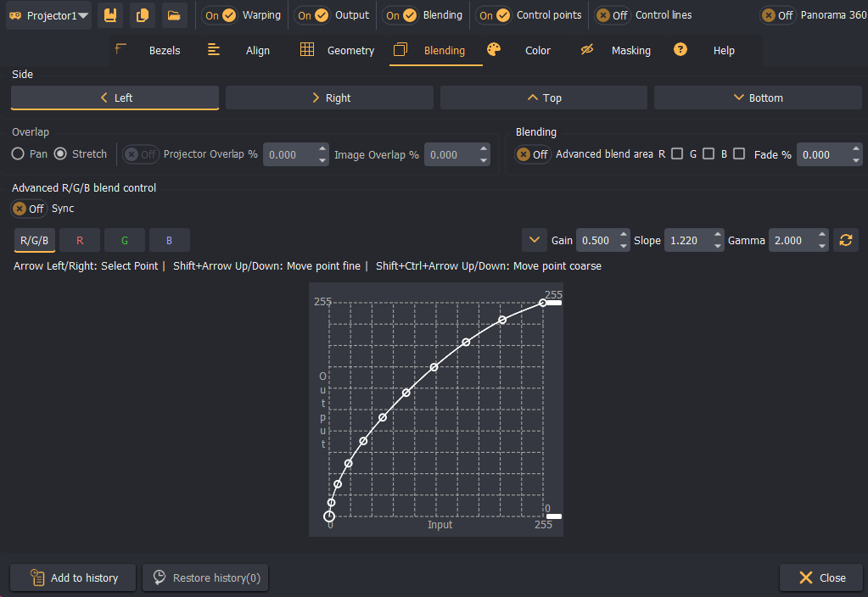The image size is (868, 597).
Task: Expand the curve preset chevron dropdown
Action: pos(535,240)
